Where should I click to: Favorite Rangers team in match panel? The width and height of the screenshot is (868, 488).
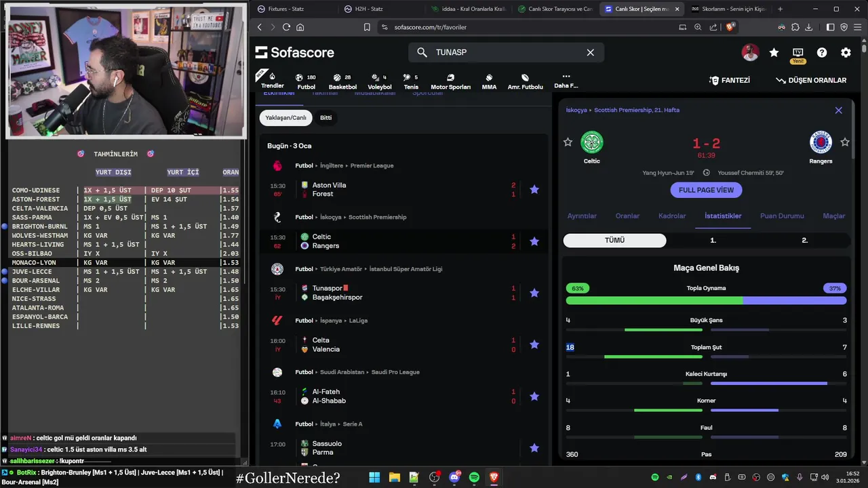[x=845, y=142]
